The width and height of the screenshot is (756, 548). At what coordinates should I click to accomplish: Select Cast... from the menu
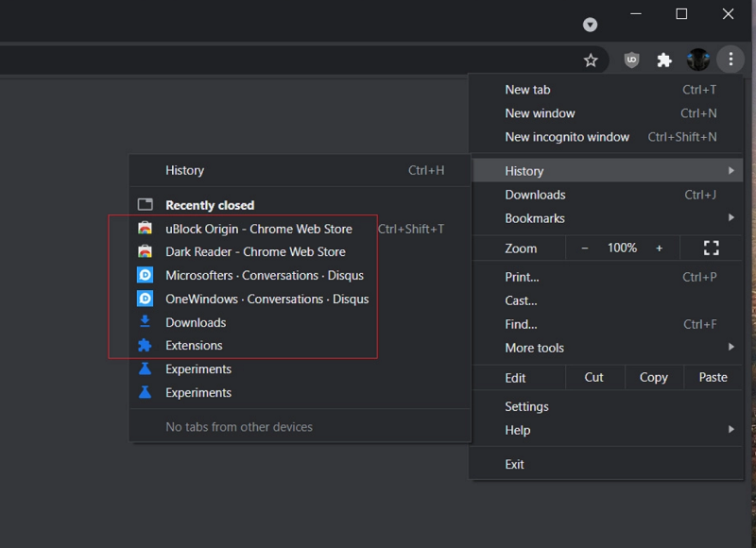tap(607, 300)
